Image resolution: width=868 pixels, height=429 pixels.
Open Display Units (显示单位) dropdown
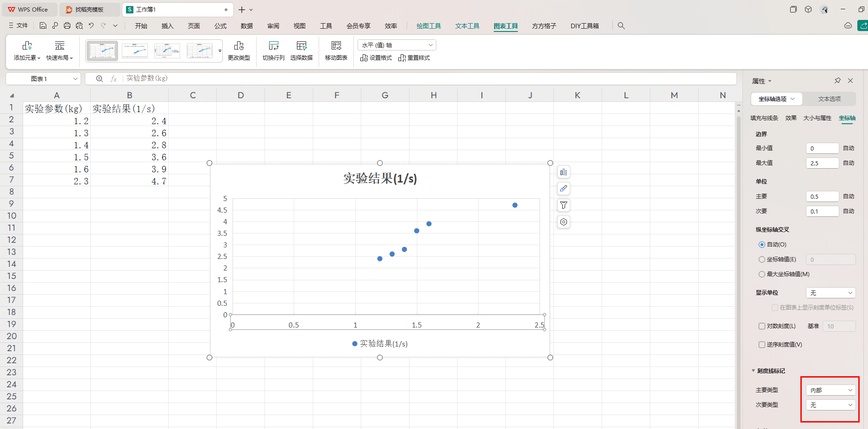click(x=831, y=293)
